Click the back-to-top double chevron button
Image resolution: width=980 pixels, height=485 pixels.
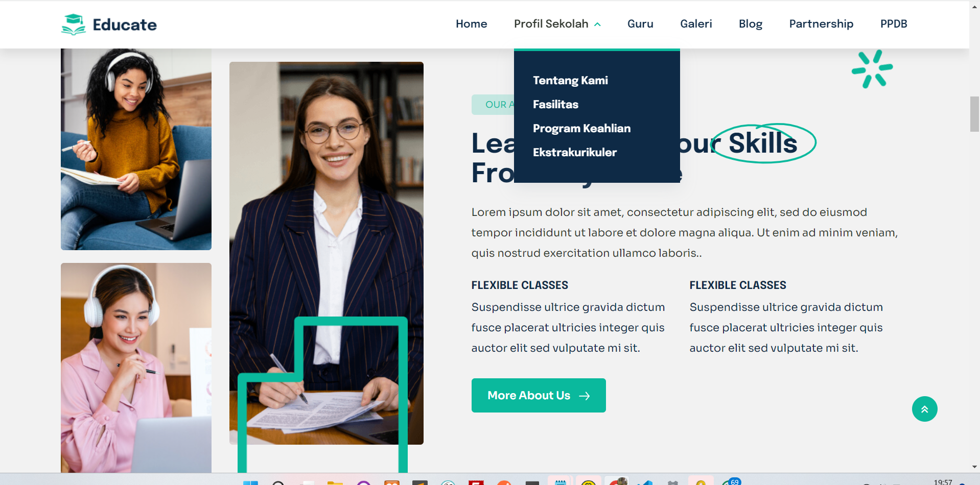[924, 409]
